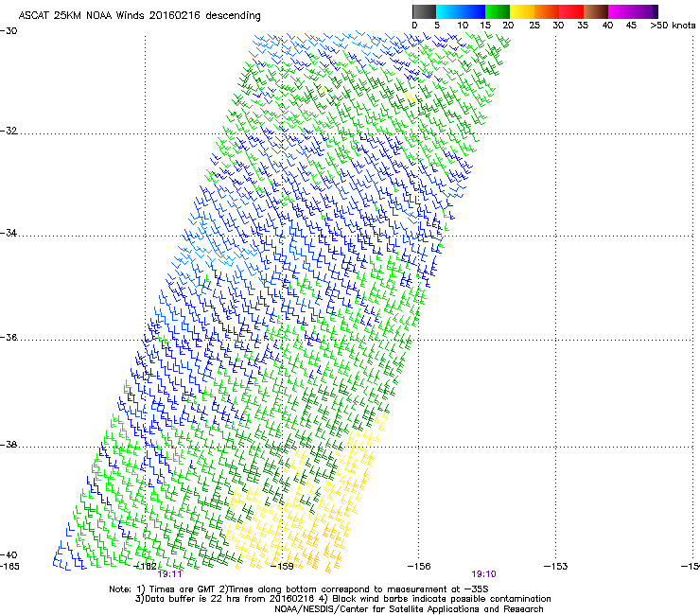The image size is (700, 615).
Task: Click the 'NOAA/NESDIS/Center for Satellite Applications and Research' credit
Action: click(409, 609)
